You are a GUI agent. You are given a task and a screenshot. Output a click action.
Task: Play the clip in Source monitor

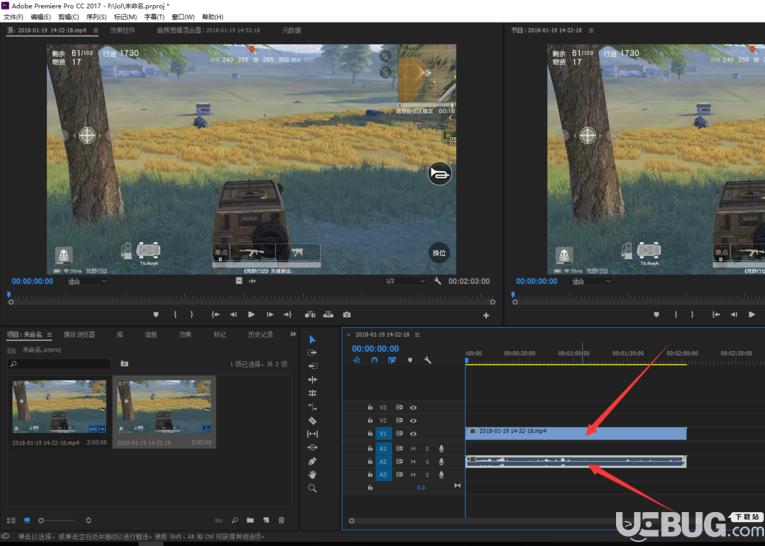pyautogui.click(x=251, y=315)
